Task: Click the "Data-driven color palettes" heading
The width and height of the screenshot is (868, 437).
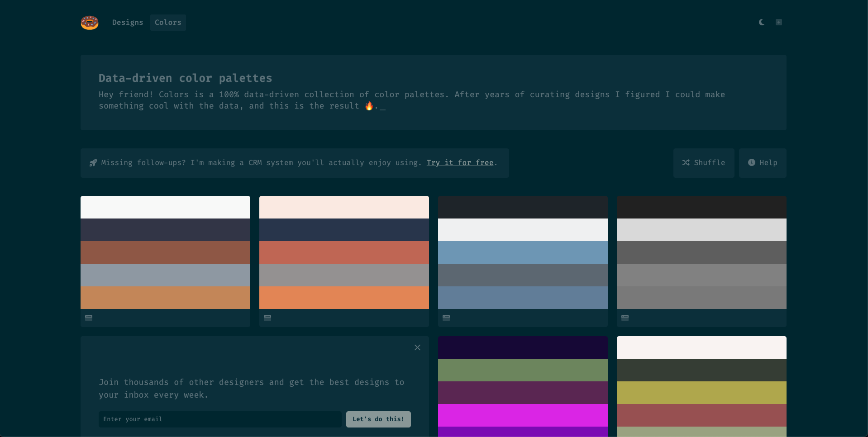Action: pos(186,78)
